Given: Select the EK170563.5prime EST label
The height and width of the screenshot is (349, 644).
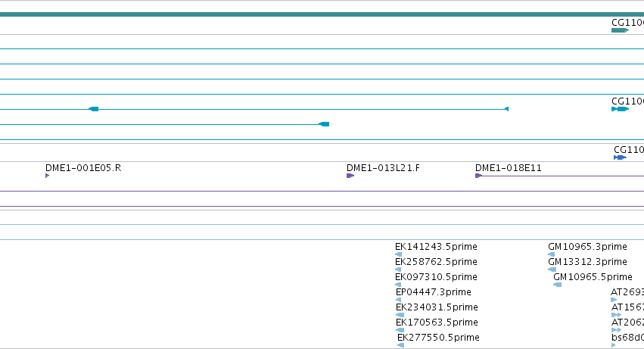Looking at the screenshot, I should point(437,323).
